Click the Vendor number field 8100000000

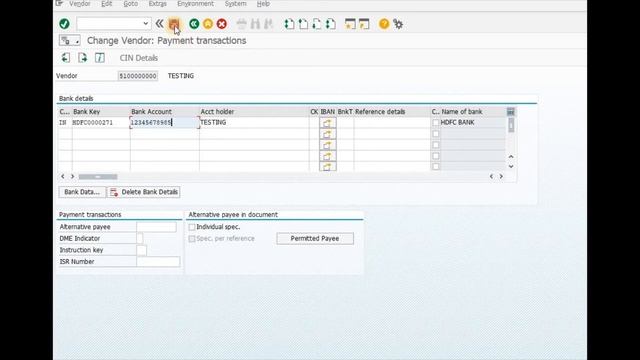[x=138, y=76]
